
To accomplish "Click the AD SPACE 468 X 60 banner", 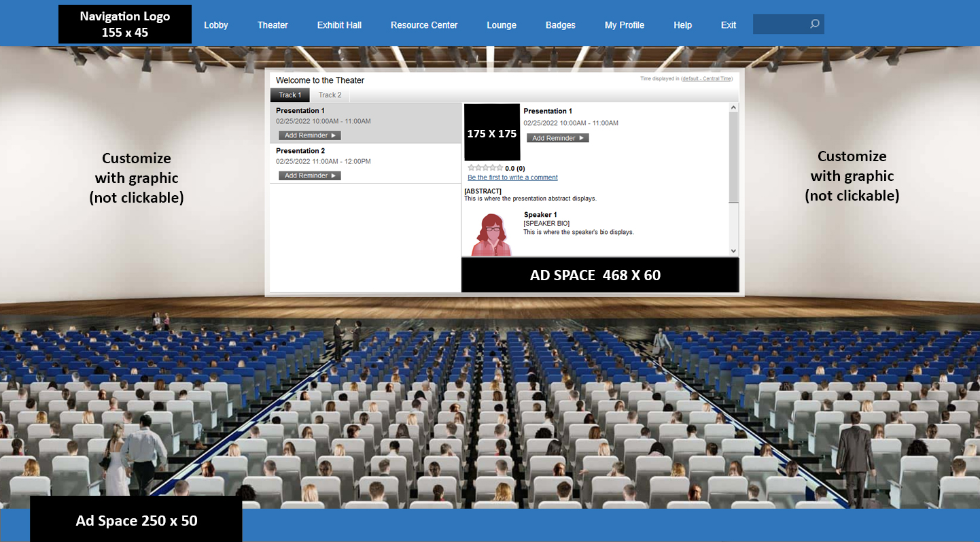I will (x=600, y=275).
